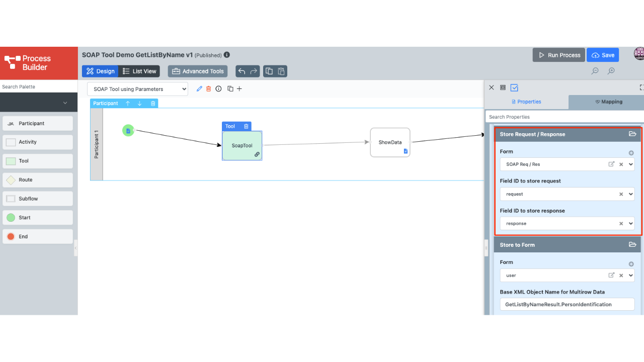Move Participant up with arrow icon
The image size is (644, 362).
(x=128, y=103)
